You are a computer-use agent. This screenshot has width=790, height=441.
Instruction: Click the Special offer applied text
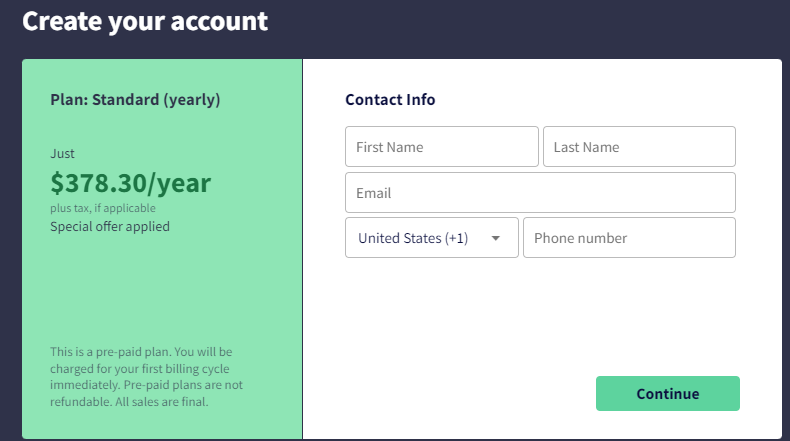(x=110, y=226)
